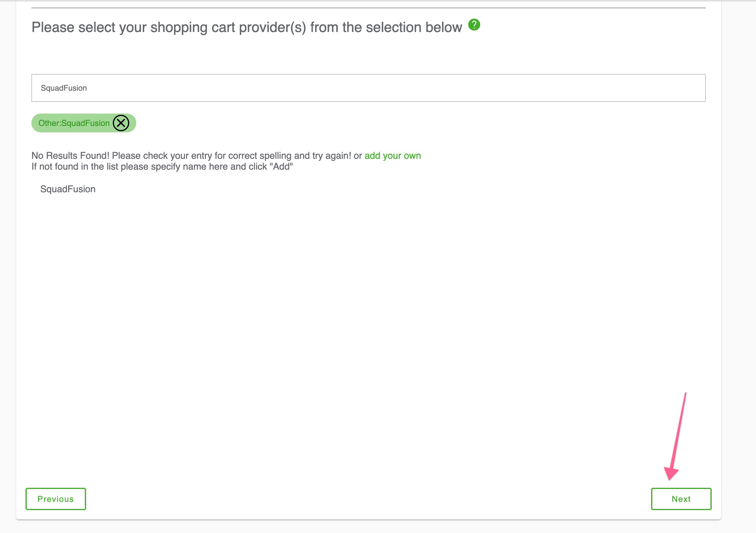Click the shopping cart provider heading text

(x=247, y=27)
